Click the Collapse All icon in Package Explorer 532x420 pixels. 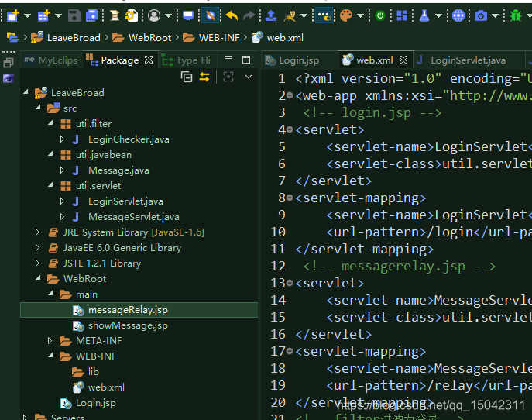(x=187, y=77)
